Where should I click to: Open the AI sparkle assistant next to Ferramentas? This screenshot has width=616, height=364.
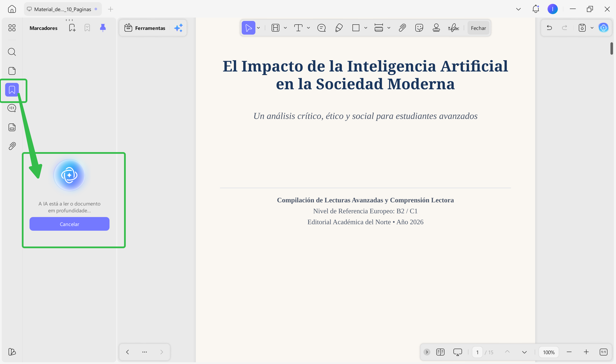tap(178, 28)
